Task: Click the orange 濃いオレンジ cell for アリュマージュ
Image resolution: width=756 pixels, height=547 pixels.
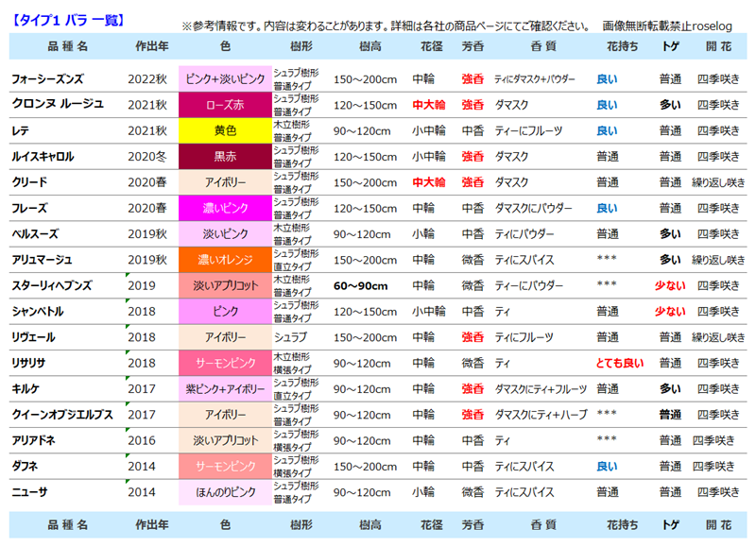Action: click(225, 261)
